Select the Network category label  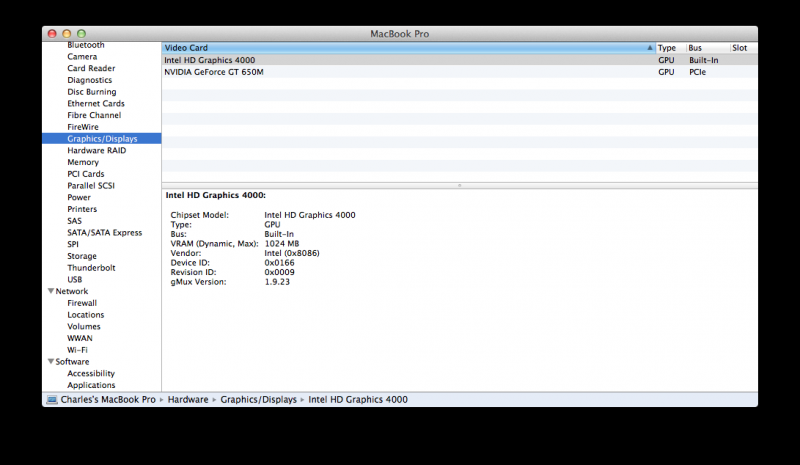click(72, 291)
